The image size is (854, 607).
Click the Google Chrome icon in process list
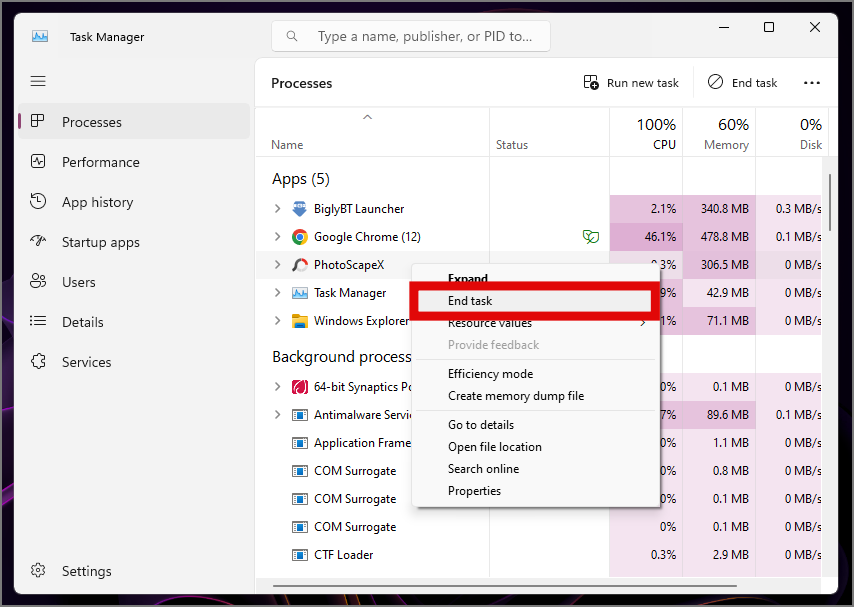click(300, 237)
